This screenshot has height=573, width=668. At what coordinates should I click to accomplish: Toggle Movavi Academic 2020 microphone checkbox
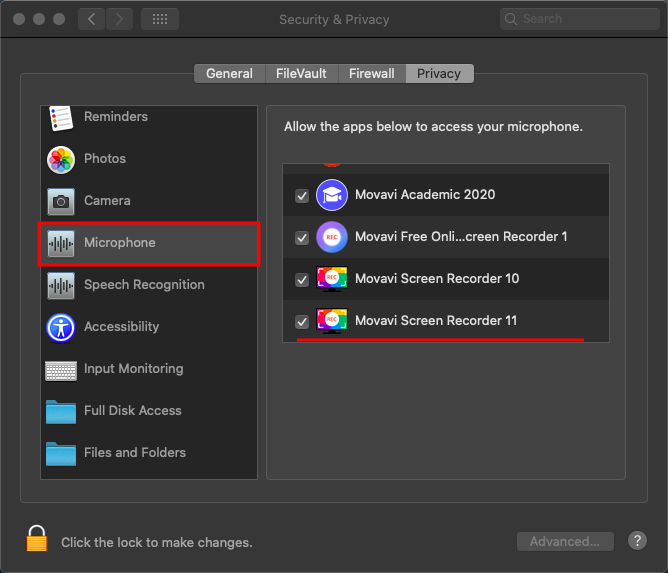pos(302,196)
